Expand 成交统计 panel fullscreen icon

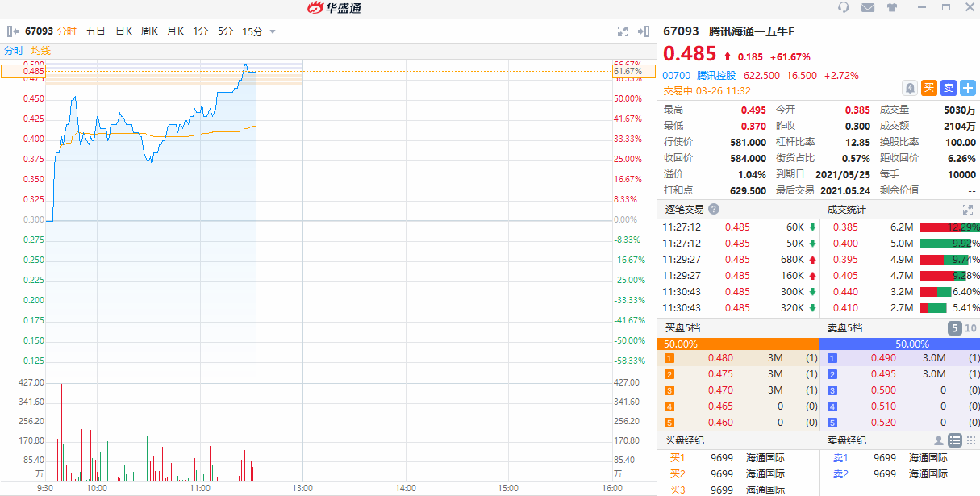(967, 209)
